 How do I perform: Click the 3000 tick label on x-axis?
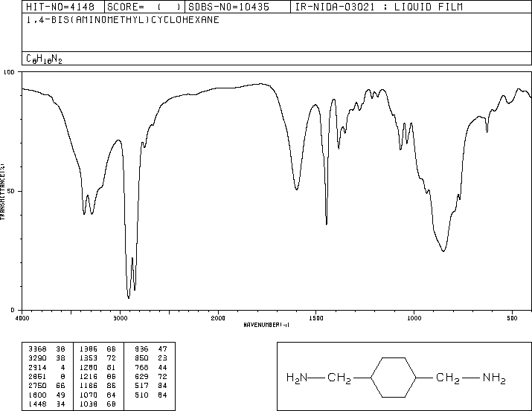tap(120, 318)
